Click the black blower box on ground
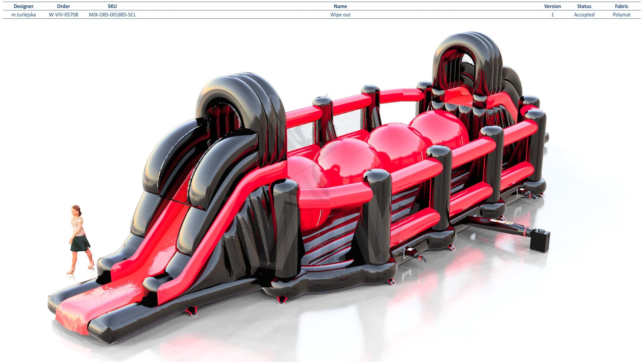The image size is (644, 362). click(540, 240)
